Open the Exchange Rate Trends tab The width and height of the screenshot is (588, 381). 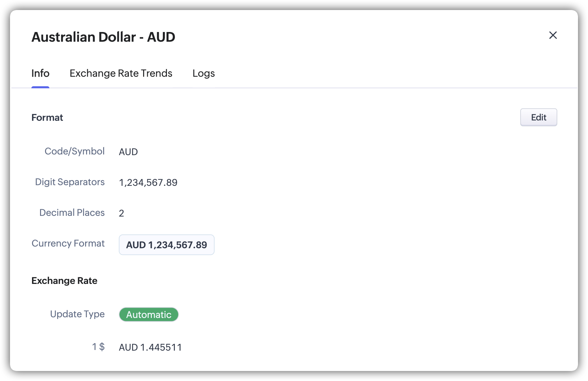tap(121, 73)
